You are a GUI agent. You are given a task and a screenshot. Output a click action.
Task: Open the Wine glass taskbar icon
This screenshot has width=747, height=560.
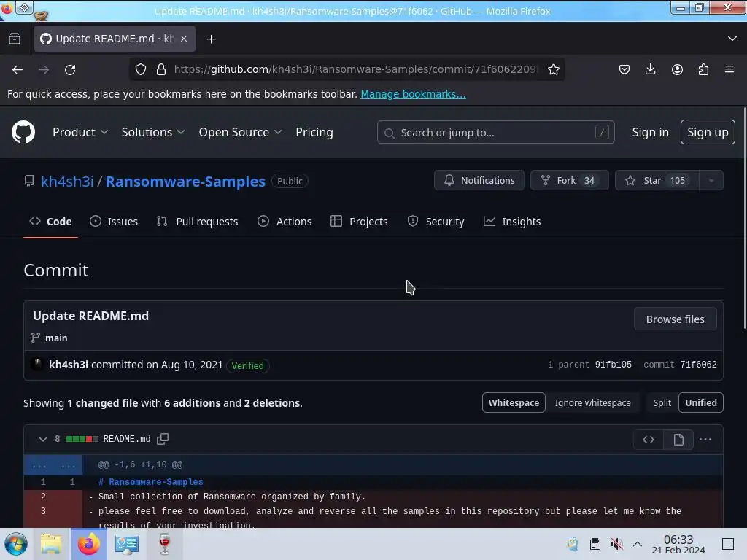(x=164, y=544)
